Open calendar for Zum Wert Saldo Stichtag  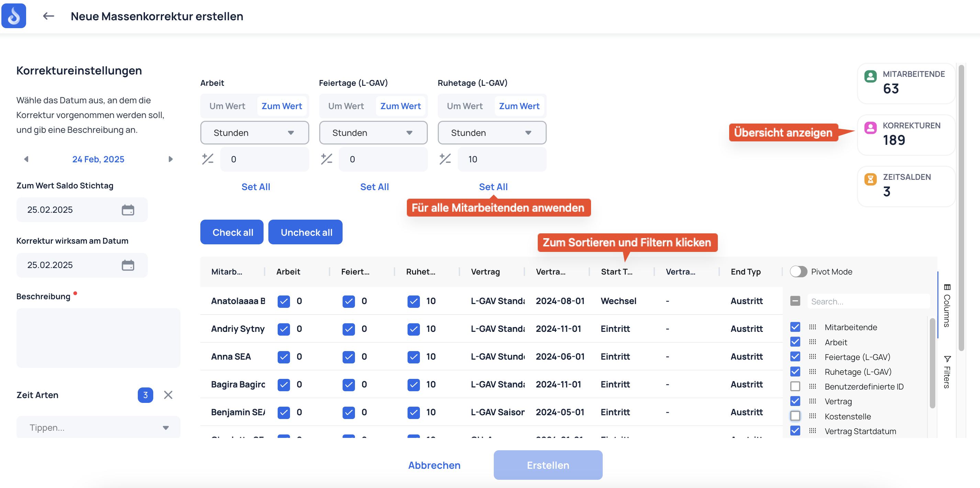point(128,210)
